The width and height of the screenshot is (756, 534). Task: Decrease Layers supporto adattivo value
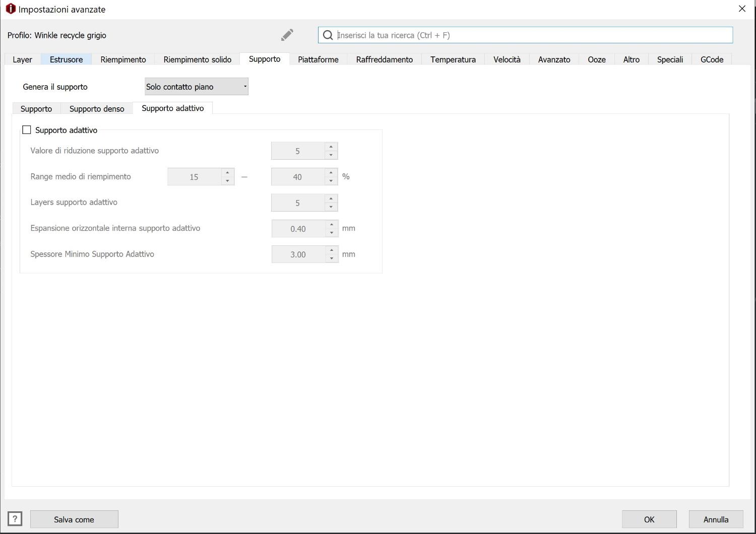[x=331, y=207]
